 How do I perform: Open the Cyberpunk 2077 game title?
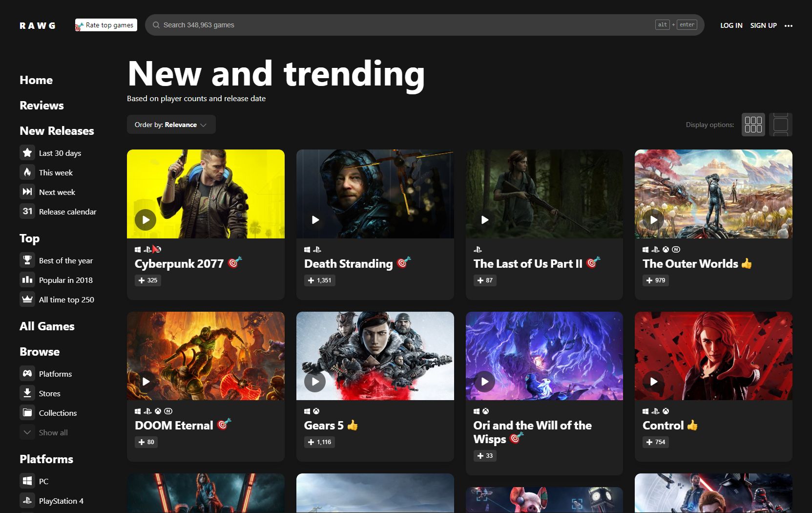[179, 264]
